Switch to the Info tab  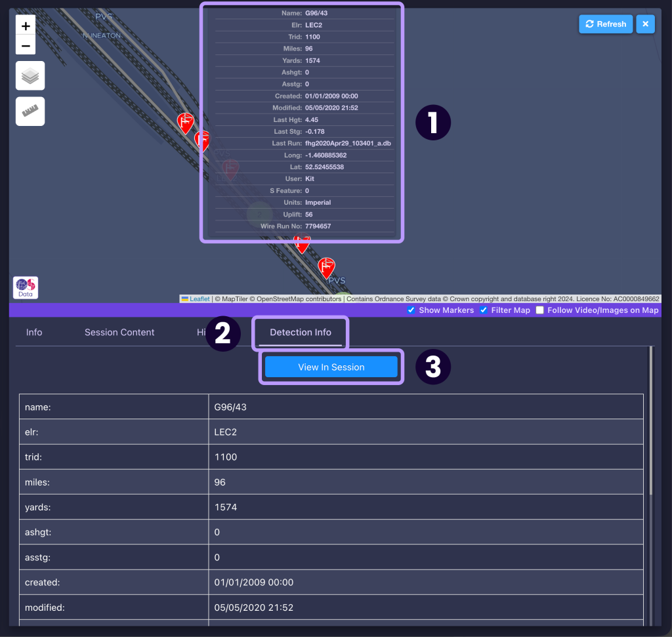[34, 333]
